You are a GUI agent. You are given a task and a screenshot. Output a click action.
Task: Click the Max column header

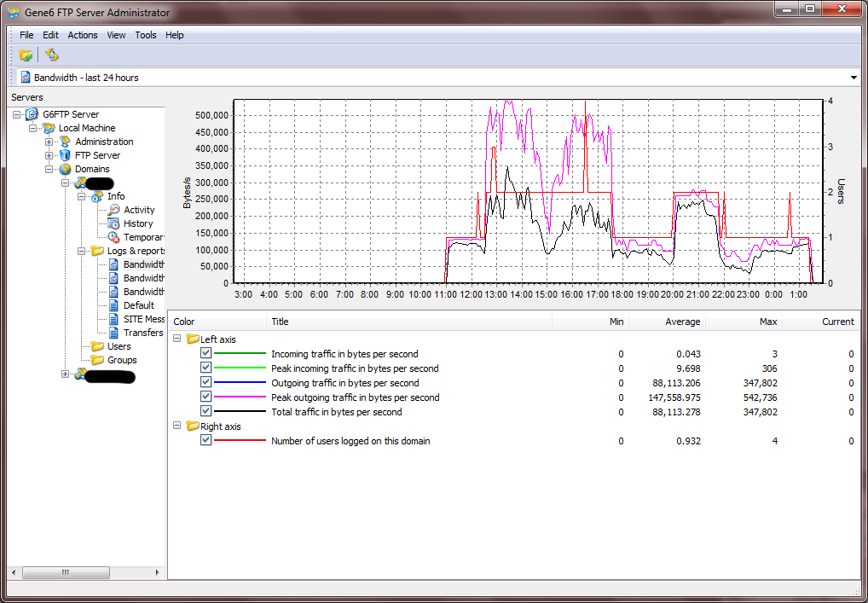click(x=744, y=322)
